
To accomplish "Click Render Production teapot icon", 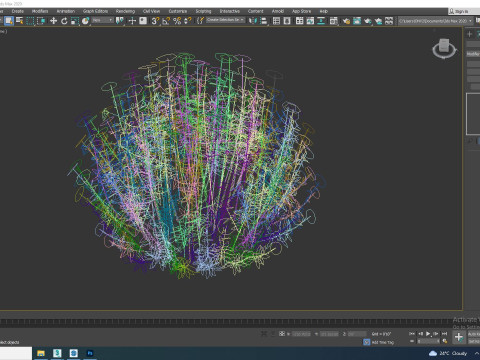I will pos(368,21).
